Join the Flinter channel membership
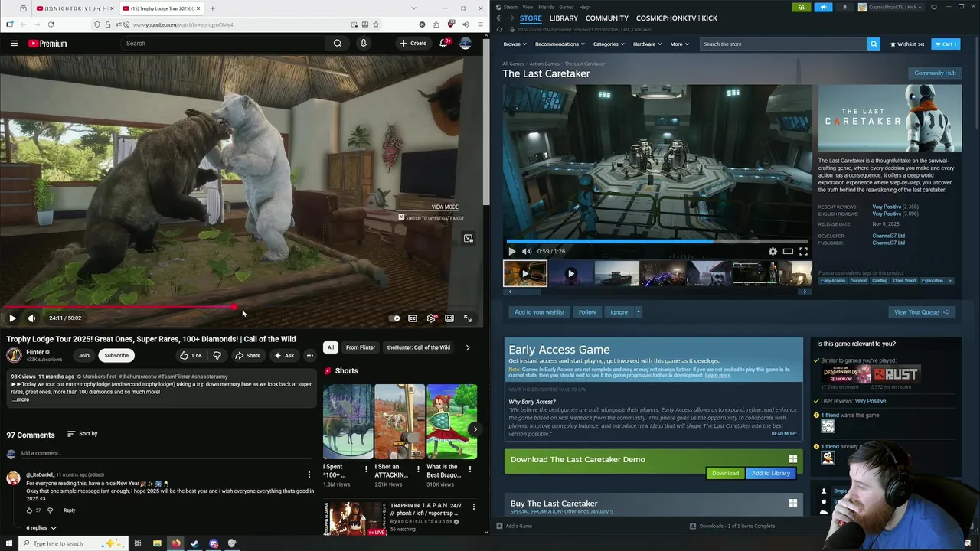 (83, 355)
